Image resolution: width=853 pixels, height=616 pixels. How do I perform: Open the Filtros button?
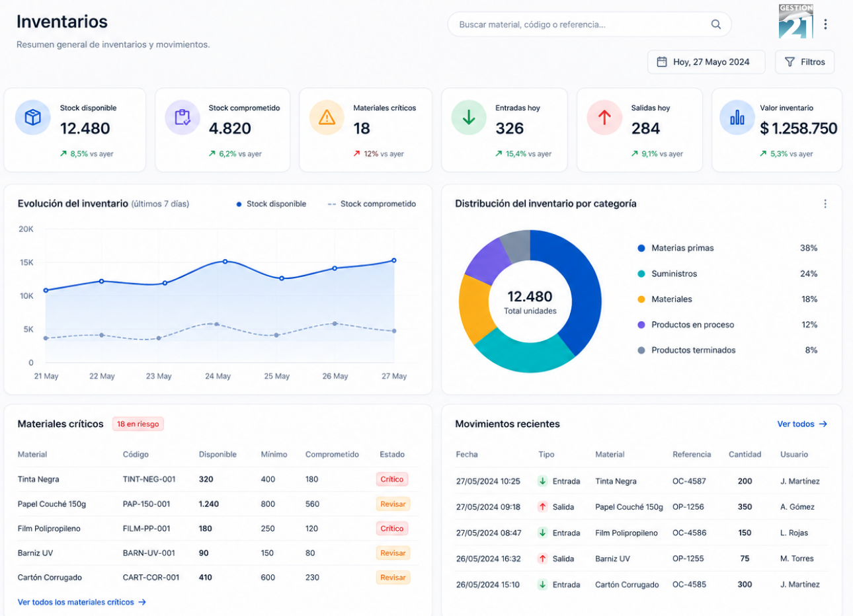pyautogui.click(x=805, y=62)
